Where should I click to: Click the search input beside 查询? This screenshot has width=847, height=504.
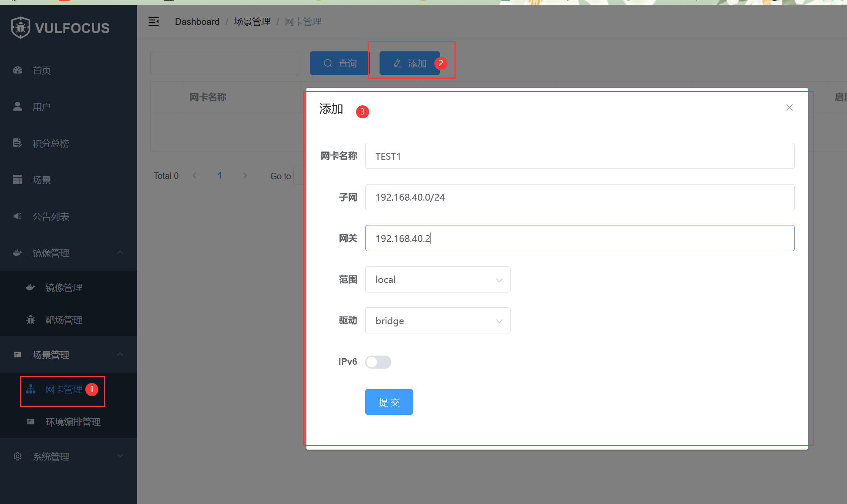tap(225, 63)
